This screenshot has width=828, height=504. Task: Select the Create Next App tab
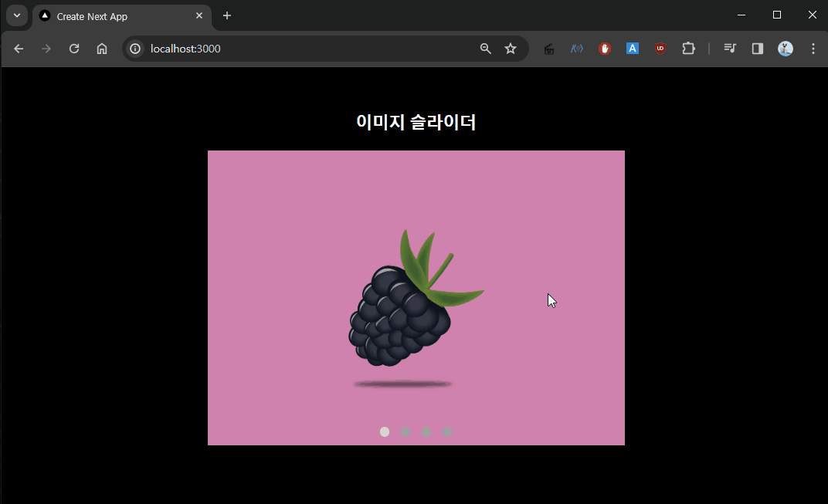pos(116,16)
